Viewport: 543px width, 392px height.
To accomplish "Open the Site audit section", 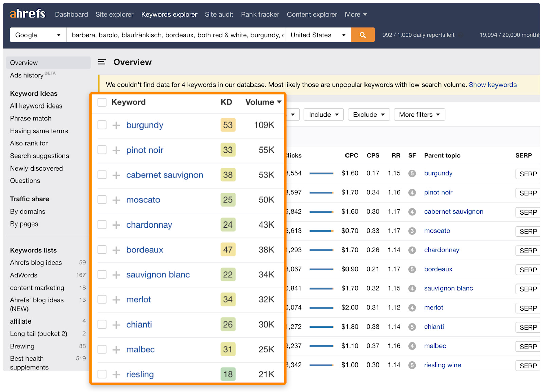I will (x=219, y=14).
